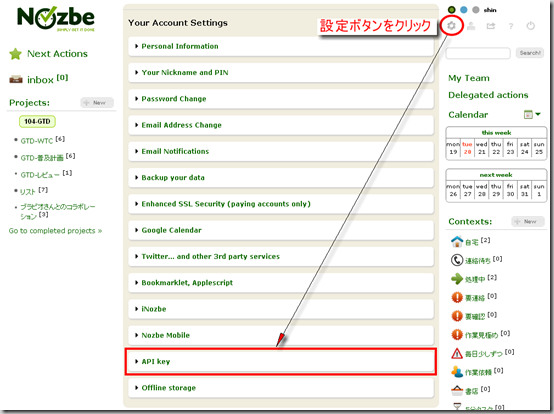Screen dimensions: 554x414
Task: Click the warning triangle icon for 毎日少しずつ
Action: tap(457, 353)
